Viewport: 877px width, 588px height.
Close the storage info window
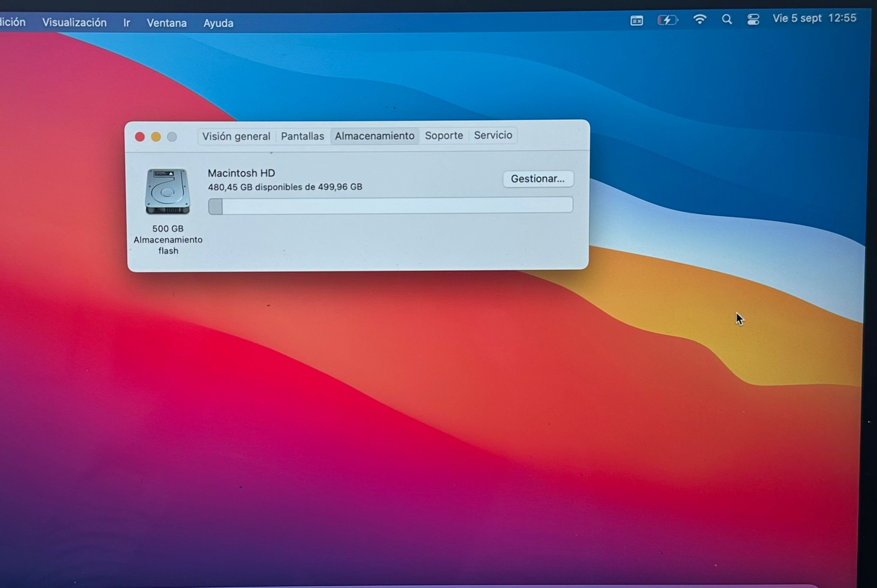[140, 137]
